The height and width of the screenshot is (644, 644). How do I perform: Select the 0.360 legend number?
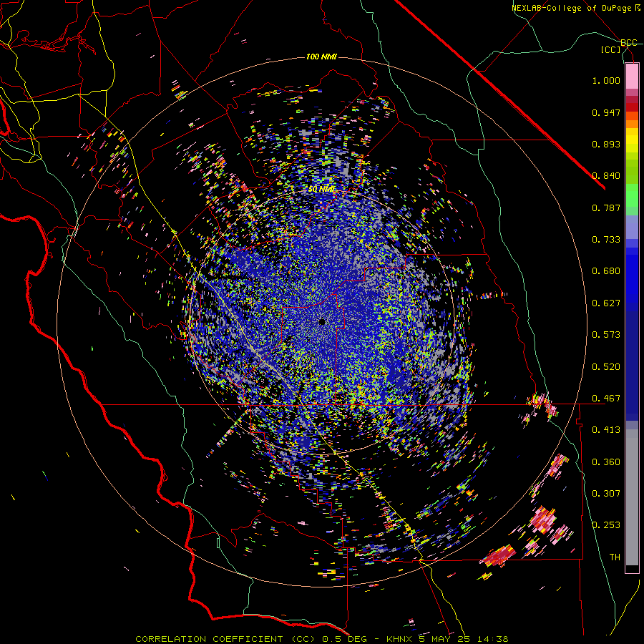point(606,462)
